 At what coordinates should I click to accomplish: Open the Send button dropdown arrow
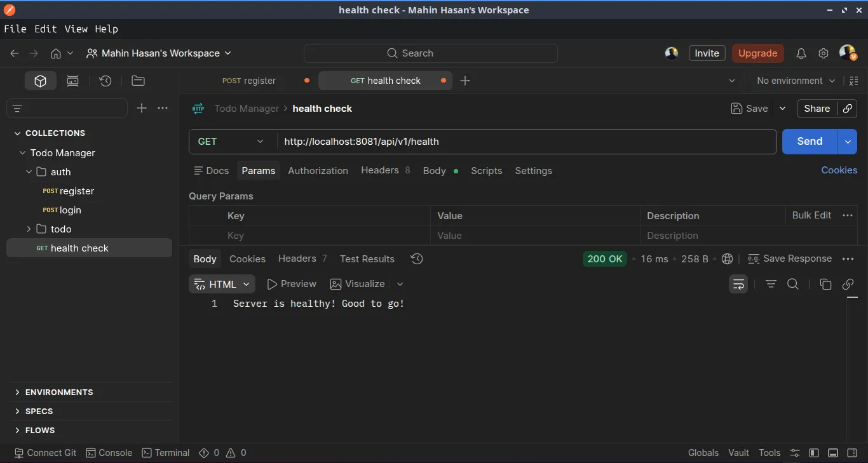click(x=848, y=142)
